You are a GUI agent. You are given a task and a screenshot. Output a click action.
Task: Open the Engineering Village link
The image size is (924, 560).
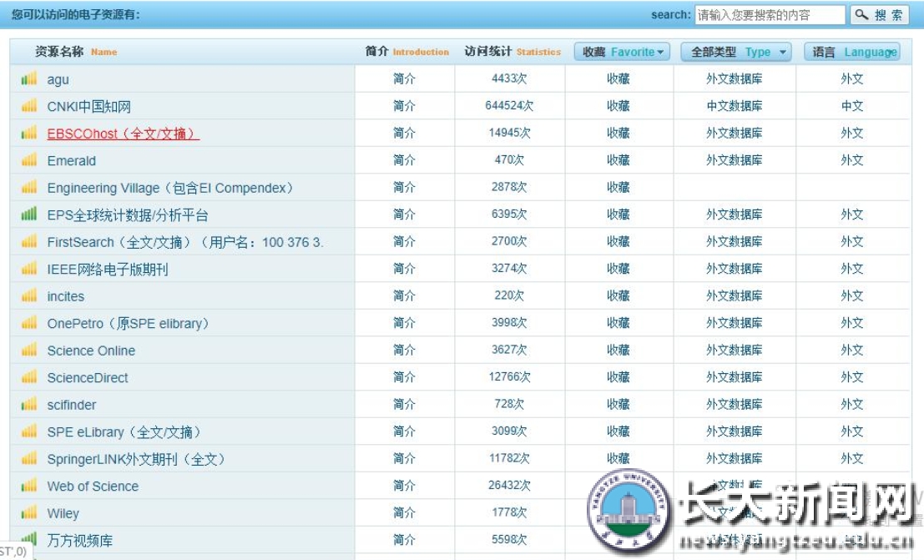(x=170, y=188)
